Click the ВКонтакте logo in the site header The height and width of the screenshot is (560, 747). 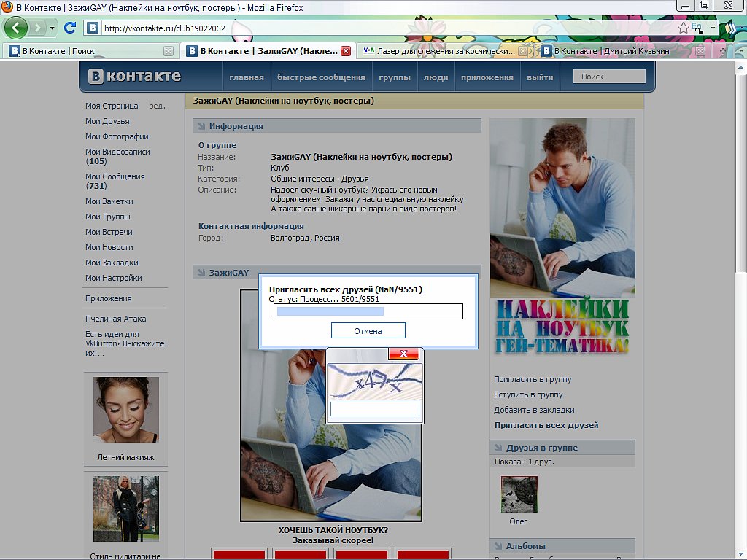tap(134, 77)
